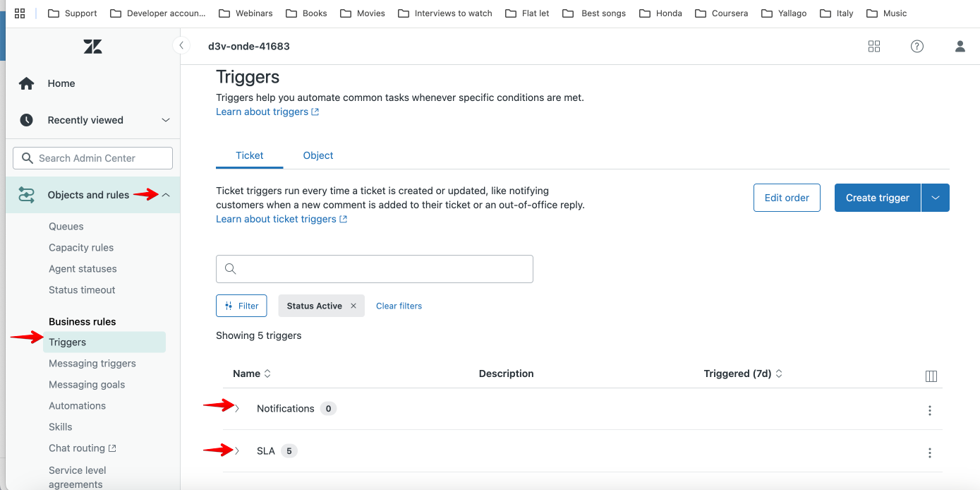Collapse the sidebar navigation arrow

coord(181,46)
